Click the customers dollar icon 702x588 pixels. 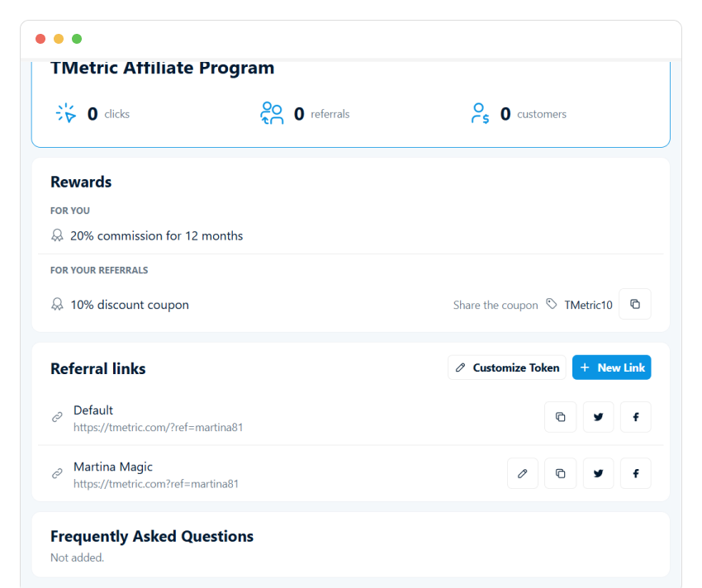pyautogui.click(x=480, y=113)
